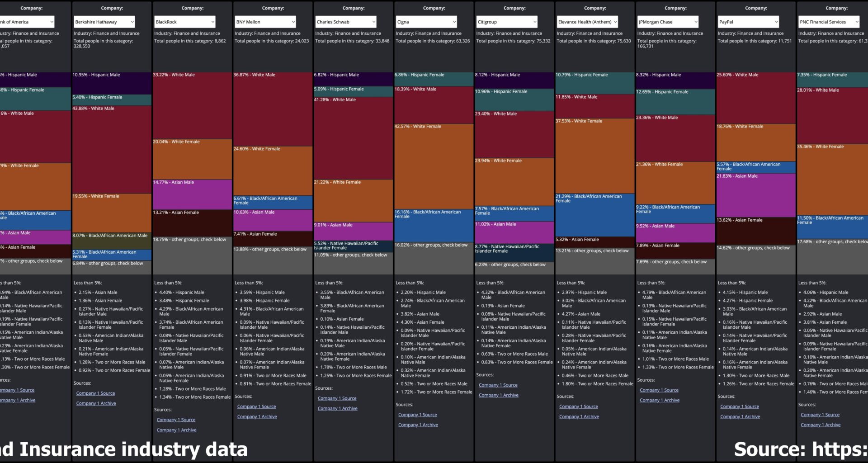Select Hispanic Female block in Elevance Health chart
868x463 pixels.
594,82
